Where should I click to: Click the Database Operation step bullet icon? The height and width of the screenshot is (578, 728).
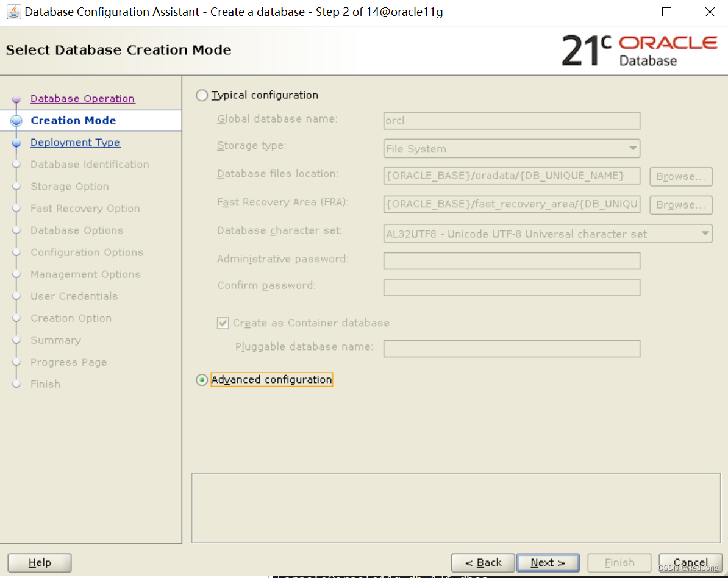point(16,99)
